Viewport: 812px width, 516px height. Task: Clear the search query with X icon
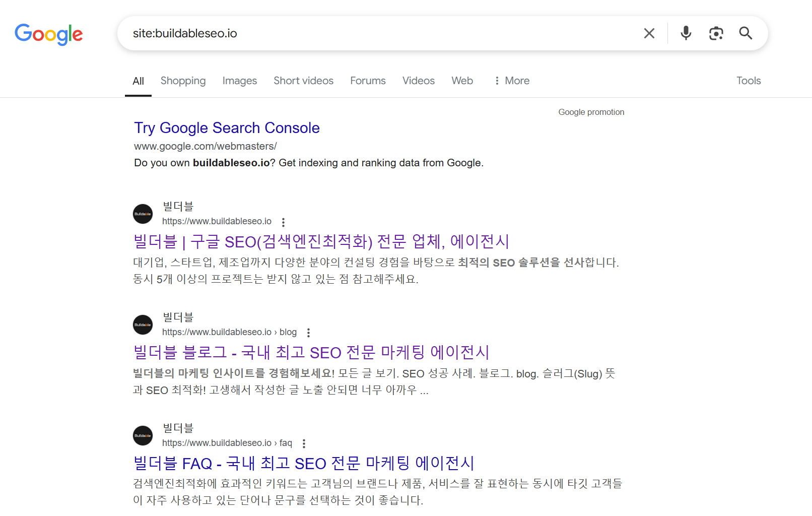point(649,33)
